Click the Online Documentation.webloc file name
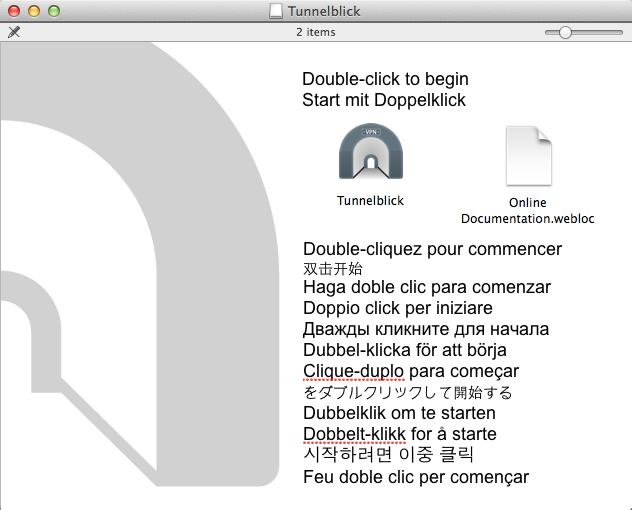Screen dimensions: 632x510 pyautogui.click(x=528, y=210)
